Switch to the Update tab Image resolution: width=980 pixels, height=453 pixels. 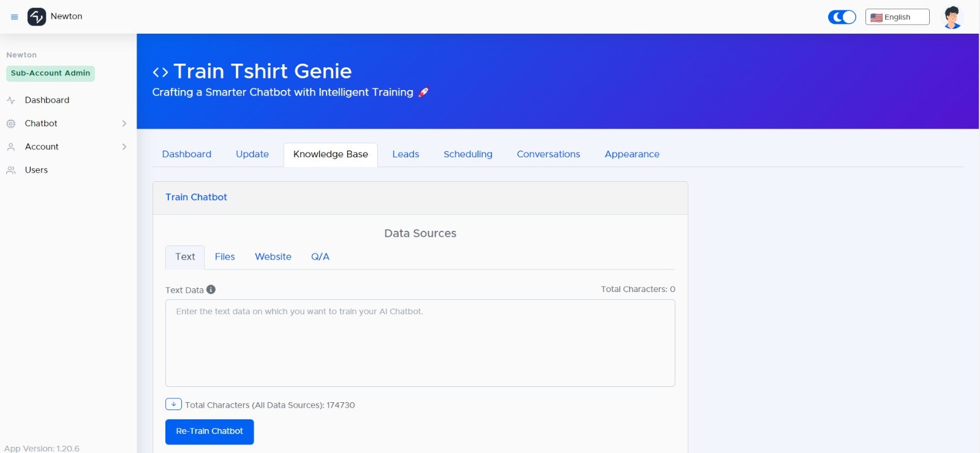tap(252, 154)
